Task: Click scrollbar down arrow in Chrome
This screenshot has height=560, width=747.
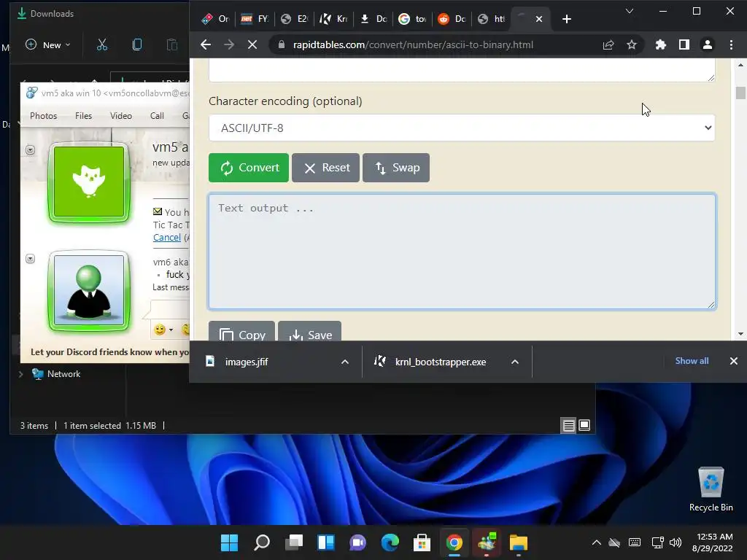Action: (x=740, y=334)
